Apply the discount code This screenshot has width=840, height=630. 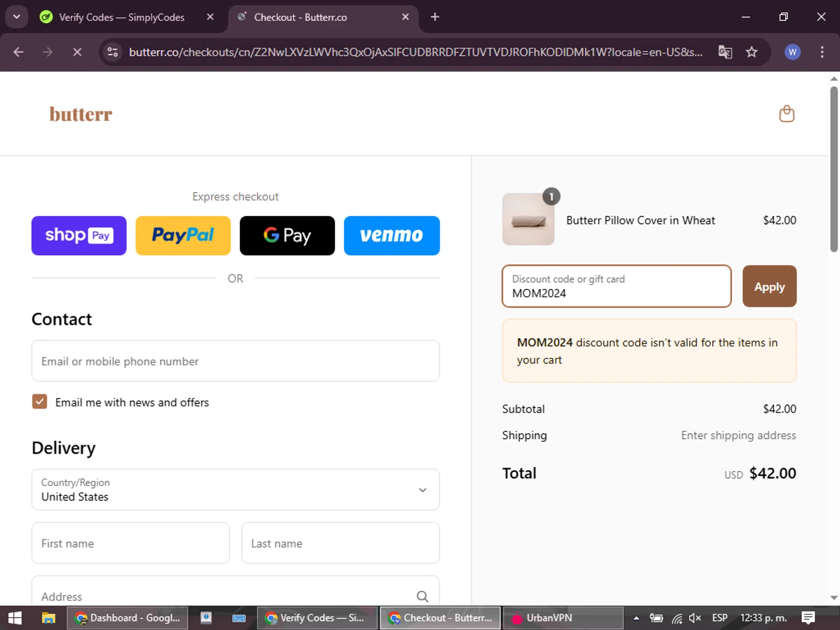(769, 286)
